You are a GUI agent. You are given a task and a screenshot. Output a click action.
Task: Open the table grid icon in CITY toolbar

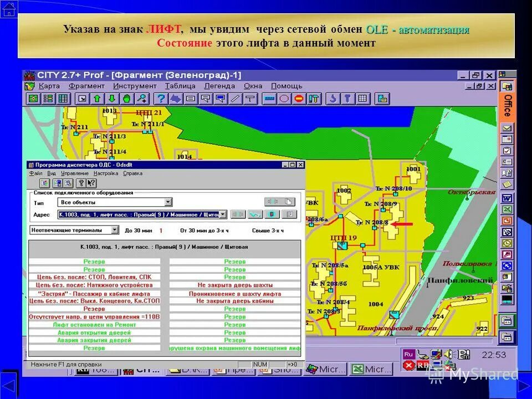pyautogui.click(x=63, y=99)
